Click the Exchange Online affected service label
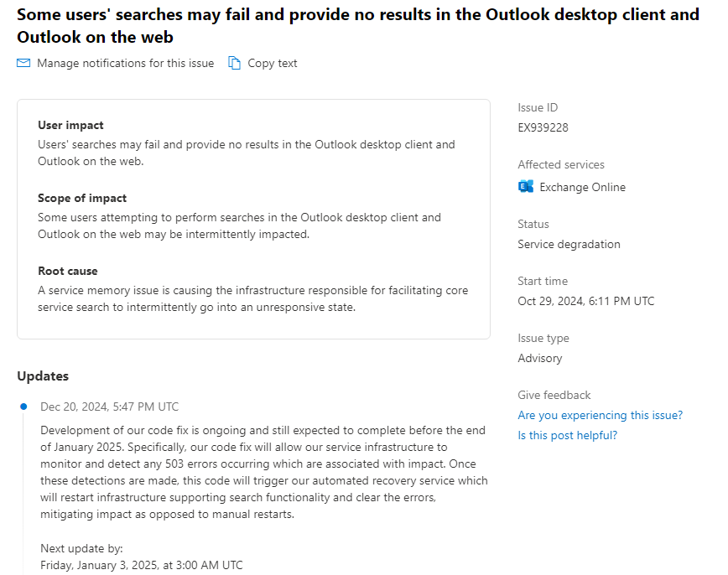The image size is (728, 575). click(x=582, y=187)
